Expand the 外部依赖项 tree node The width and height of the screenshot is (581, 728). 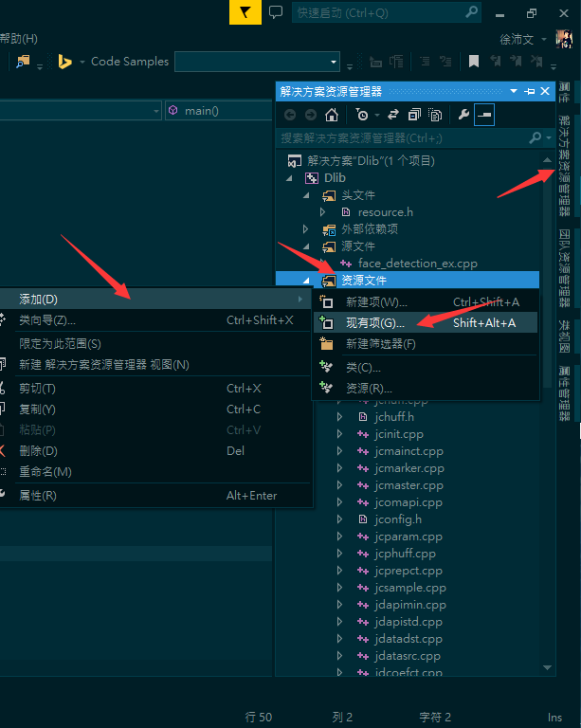click(305, 229)
